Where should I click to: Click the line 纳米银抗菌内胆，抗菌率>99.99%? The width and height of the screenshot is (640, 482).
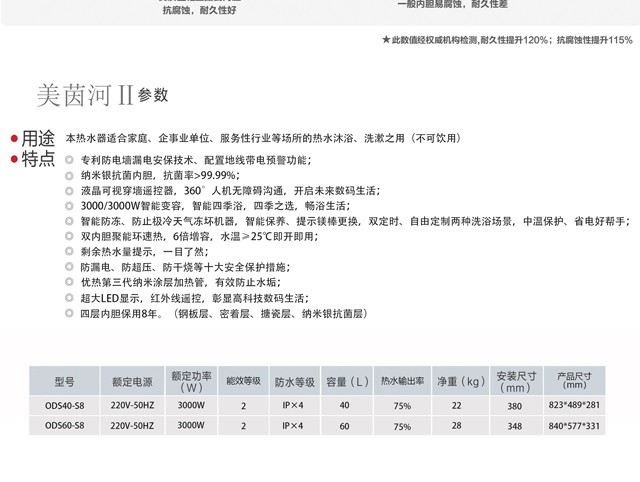pyautogui.click(x=160, y=175)
